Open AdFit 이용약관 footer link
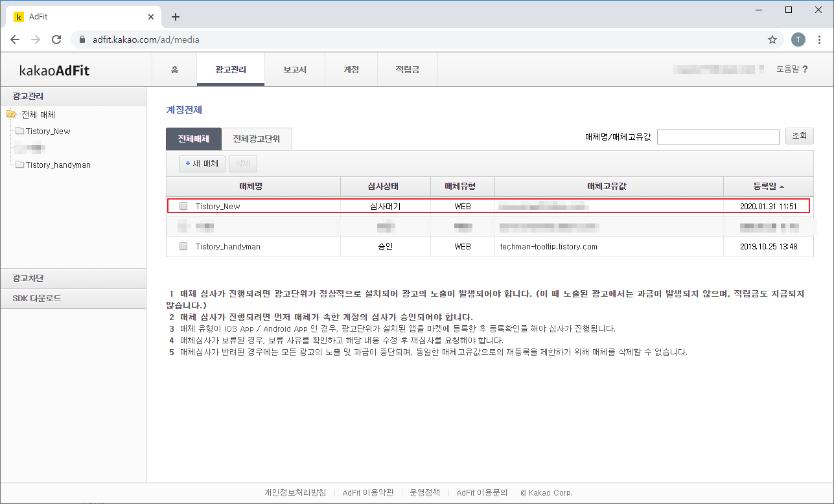Image resolution: width=834 pixels, height=504 pixels. tap(368, 492)
